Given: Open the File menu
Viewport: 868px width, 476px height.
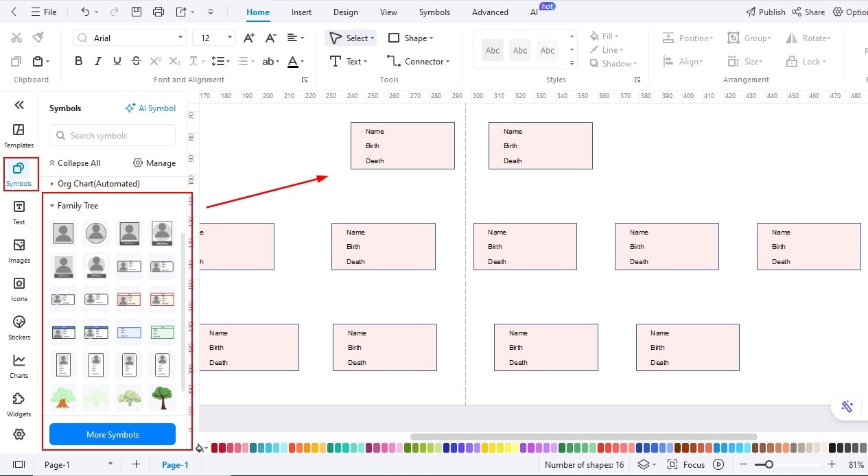Looking at the screenshot, I should point(44,12).
